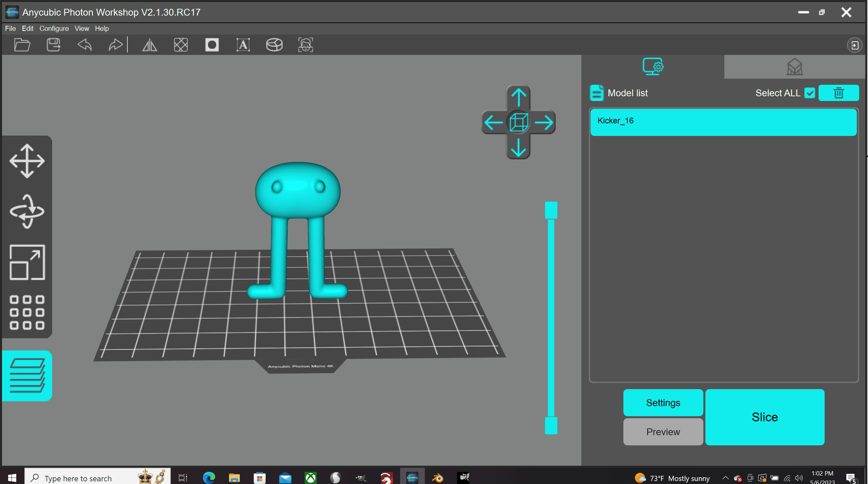
Task: Open the View menu
Action: click(x=81, y=28)
